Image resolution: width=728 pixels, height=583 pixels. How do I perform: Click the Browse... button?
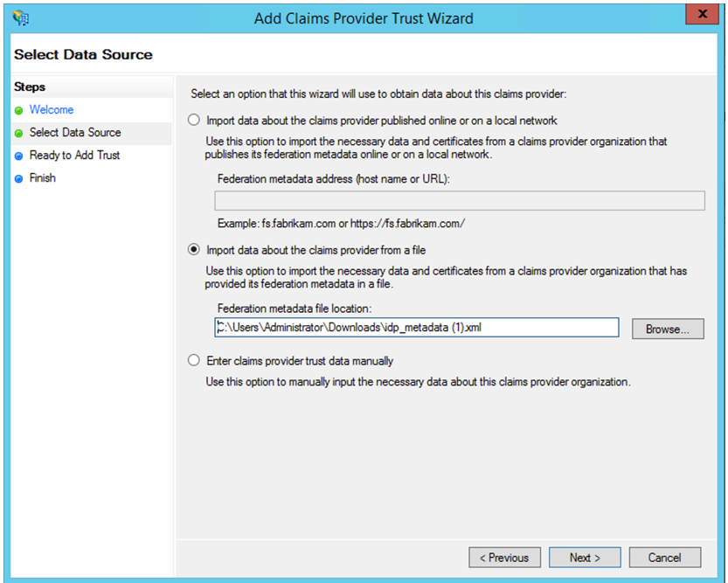(x=668, y=329)
